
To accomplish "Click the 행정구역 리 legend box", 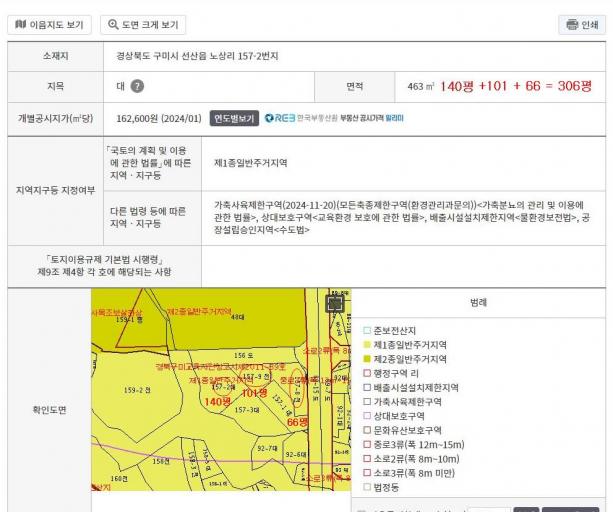I will pyautogui.click(x=367, y=373).
